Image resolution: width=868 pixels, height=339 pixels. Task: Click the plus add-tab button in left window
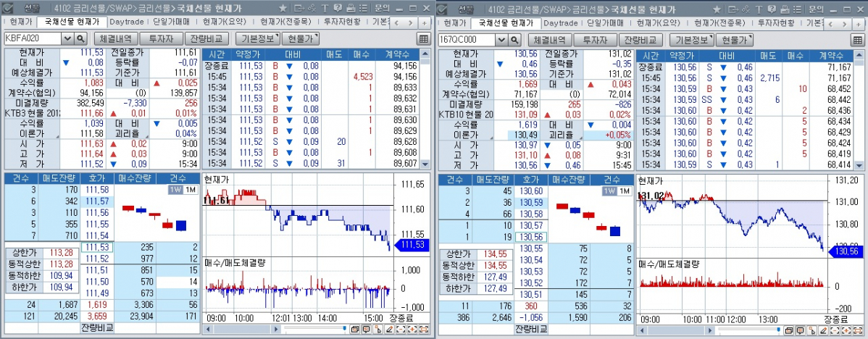(x=424, y=22)
